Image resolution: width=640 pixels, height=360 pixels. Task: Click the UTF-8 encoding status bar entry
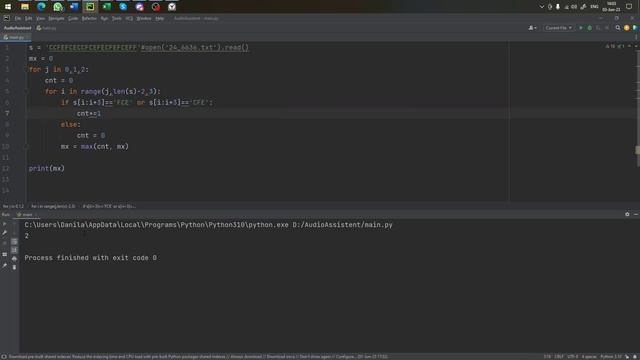coord(573,357)
